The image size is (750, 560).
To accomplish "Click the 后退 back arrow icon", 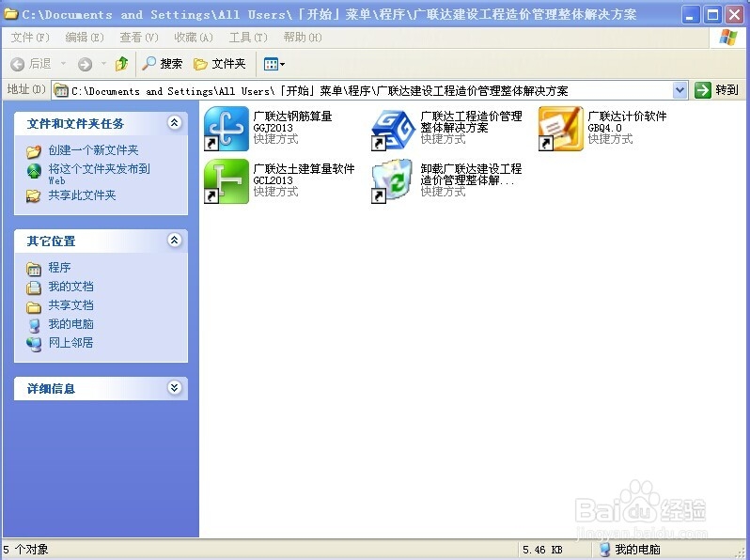I will (x=18, y=64).
